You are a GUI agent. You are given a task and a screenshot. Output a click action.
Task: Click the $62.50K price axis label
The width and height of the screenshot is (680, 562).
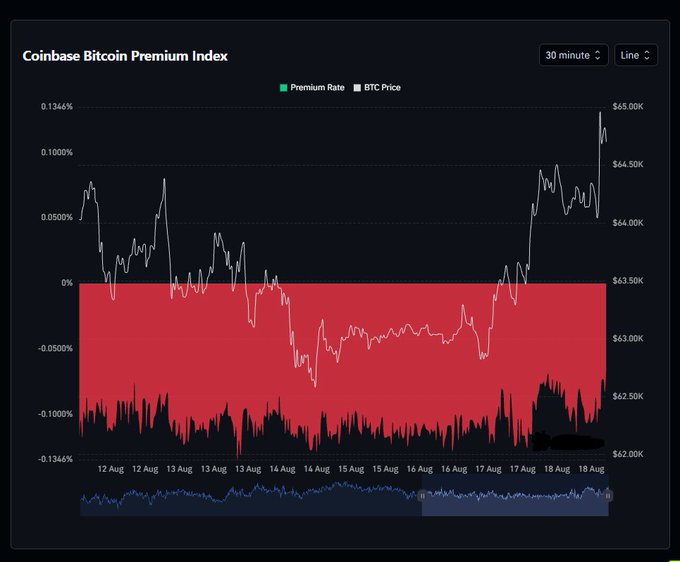click(x=628, y=396)
